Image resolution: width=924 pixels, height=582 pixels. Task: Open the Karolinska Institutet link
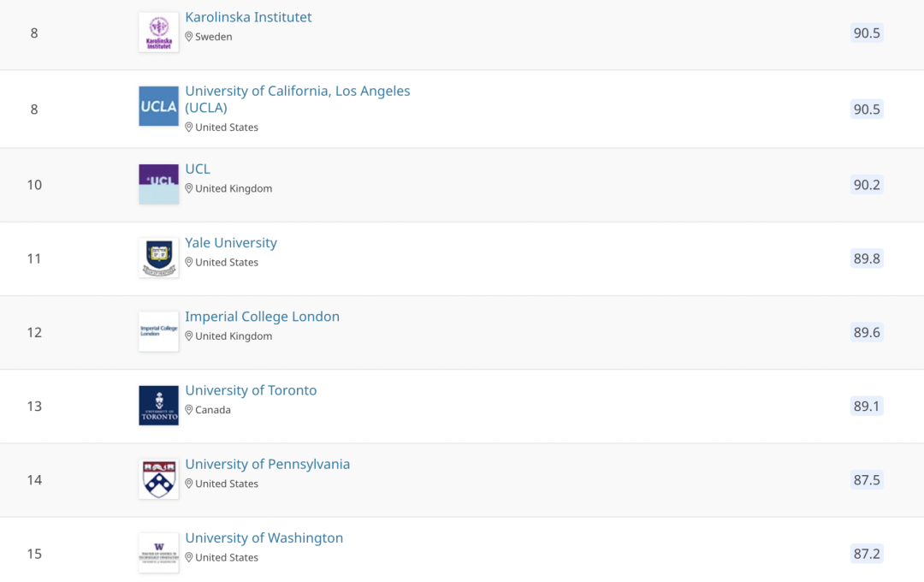click(x=248, y=17)
